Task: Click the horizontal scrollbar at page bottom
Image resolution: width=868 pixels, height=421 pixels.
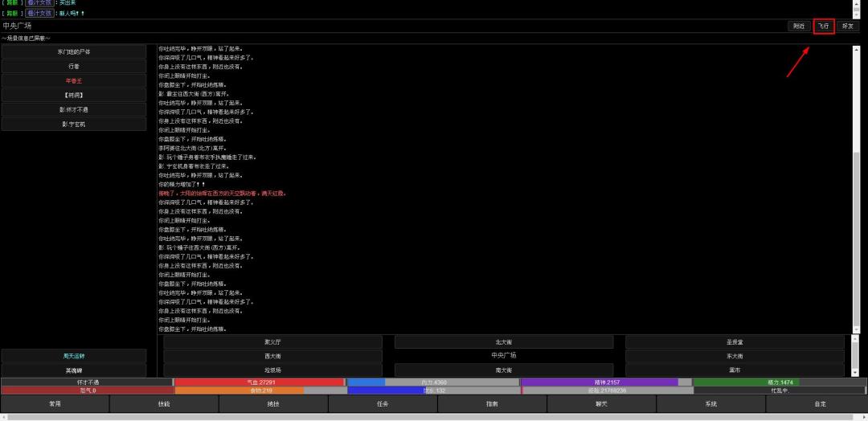Action: pyautogui.click(x=434, y=416)
